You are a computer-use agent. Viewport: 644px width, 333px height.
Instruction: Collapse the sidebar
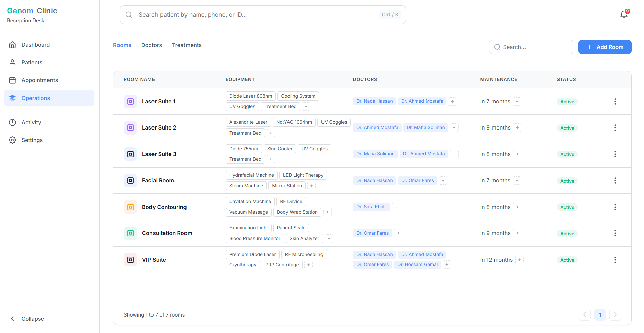pos(49,319)
